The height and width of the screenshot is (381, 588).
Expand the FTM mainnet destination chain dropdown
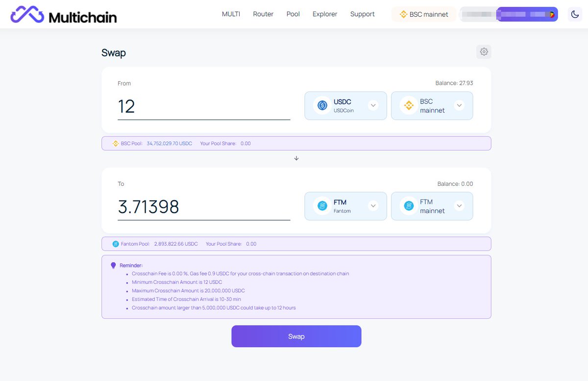coord(459,206)
